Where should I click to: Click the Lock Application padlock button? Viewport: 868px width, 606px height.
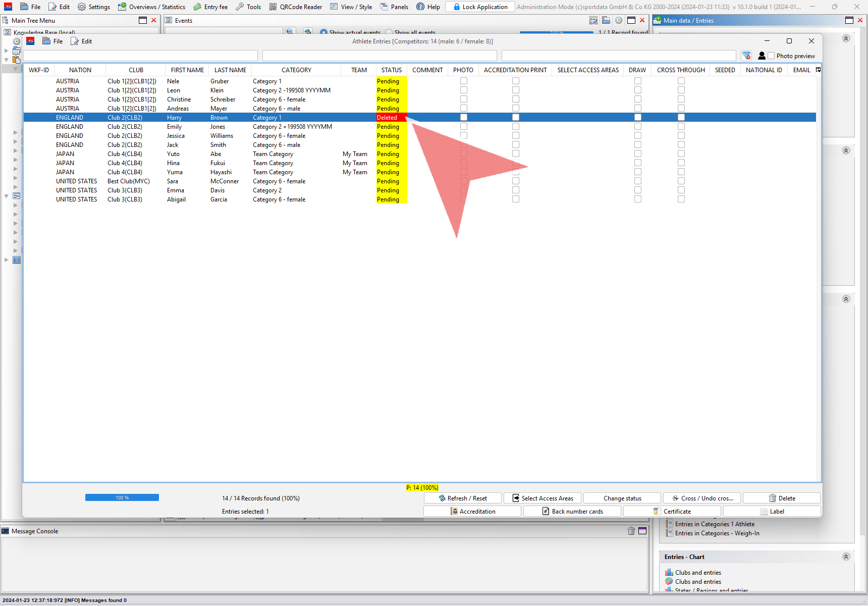click(x=480, y=7)
